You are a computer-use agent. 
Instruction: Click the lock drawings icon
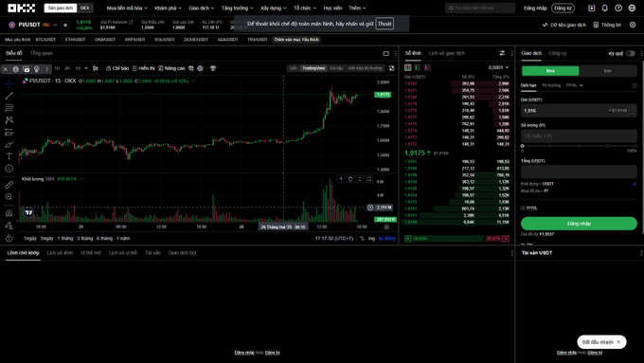click(9, 238)
